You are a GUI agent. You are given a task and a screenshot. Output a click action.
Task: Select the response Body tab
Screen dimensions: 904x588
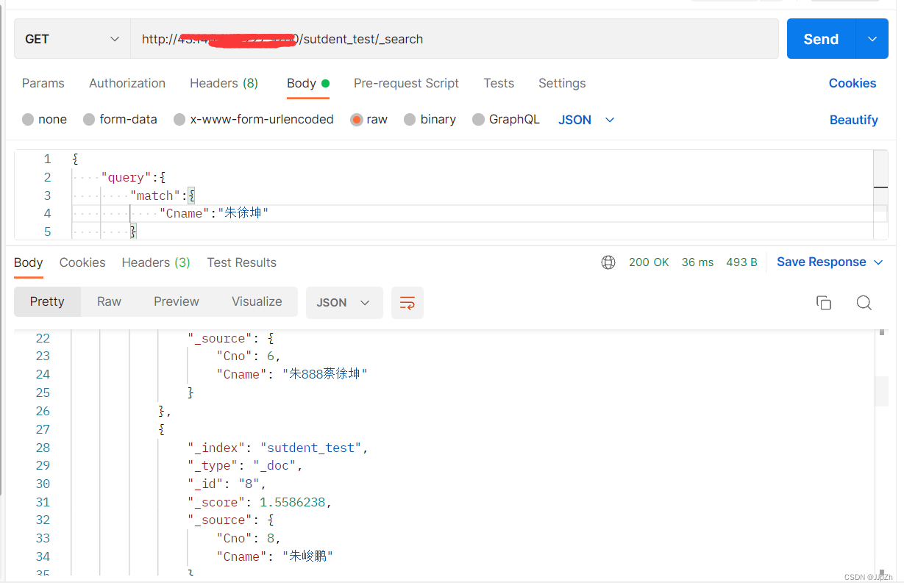coord(29,262)
